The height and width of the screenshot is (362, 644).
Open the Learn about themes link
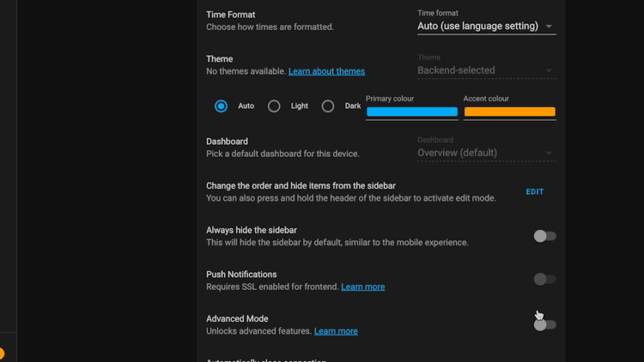point(327,71)
